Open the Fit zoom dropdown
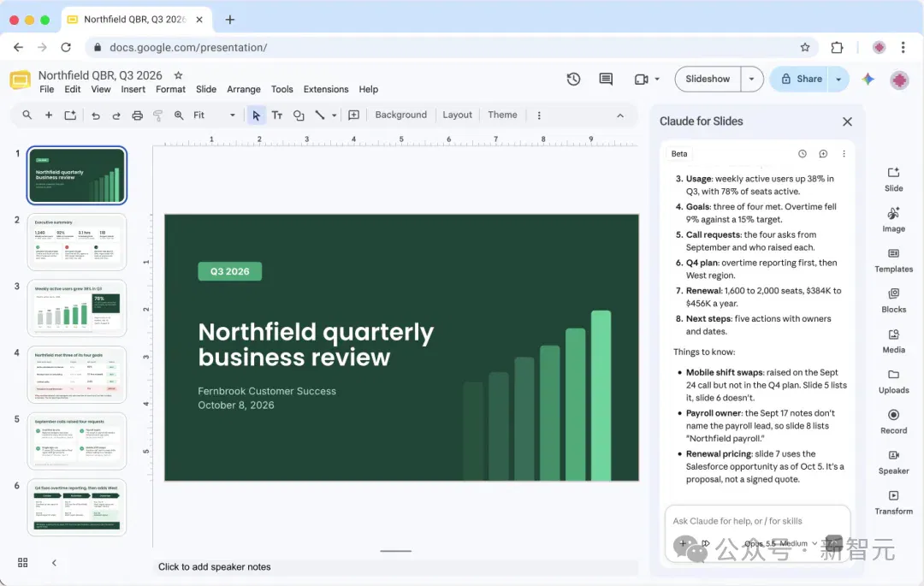The height and width of the screenshot is (586, 924). [x=213, y=115]
